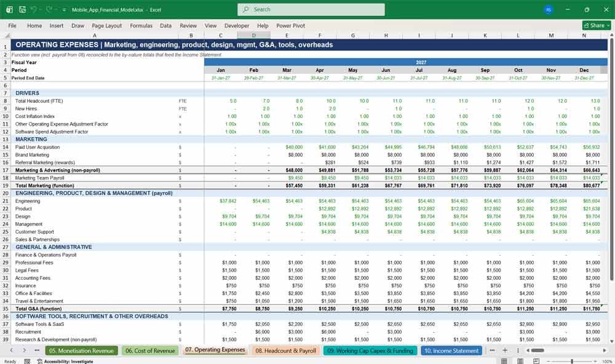Open the File menu

click(x=12, y=25)
